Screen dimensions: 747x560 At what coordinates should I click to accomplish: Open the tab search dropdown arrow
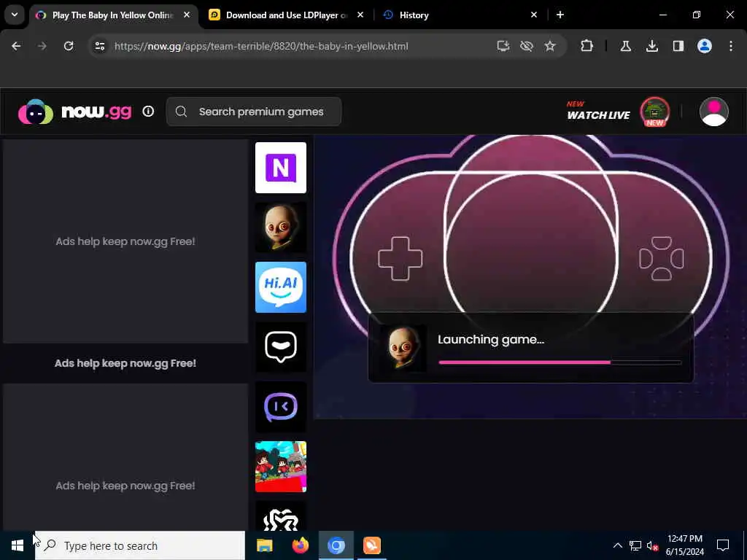(15, 15)
